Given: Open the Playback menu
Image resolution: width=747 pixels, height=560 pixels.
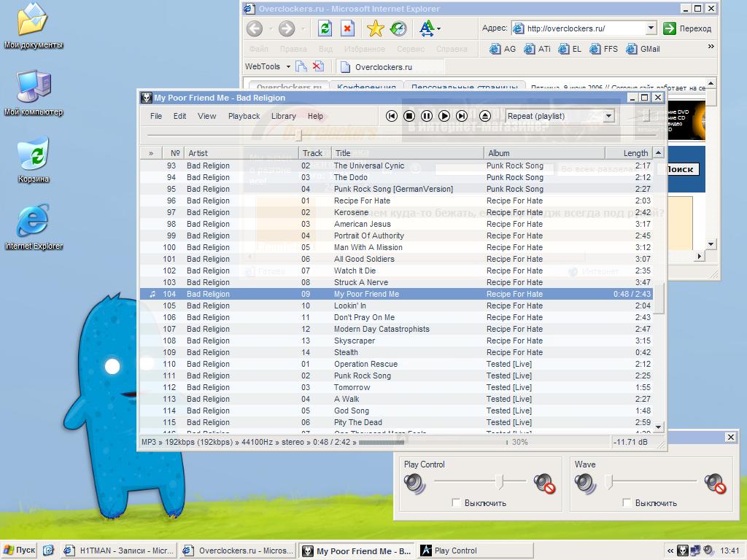Looking at the screenshot, I should click(x=244, y=116).
